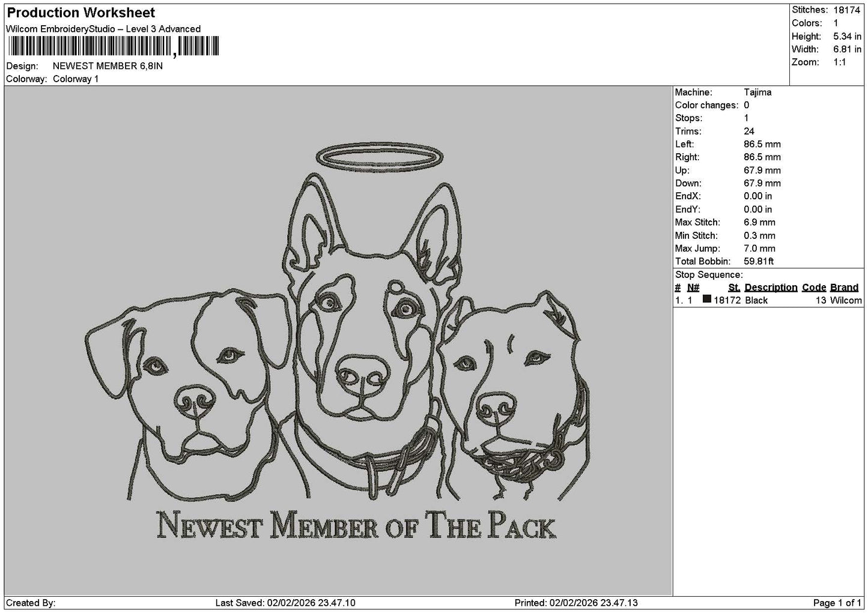Image resolution: width=868 pixels, height=613 pixels.
Task: Click the Total Bobbin value 59.81ft
Action: (759, 261)
